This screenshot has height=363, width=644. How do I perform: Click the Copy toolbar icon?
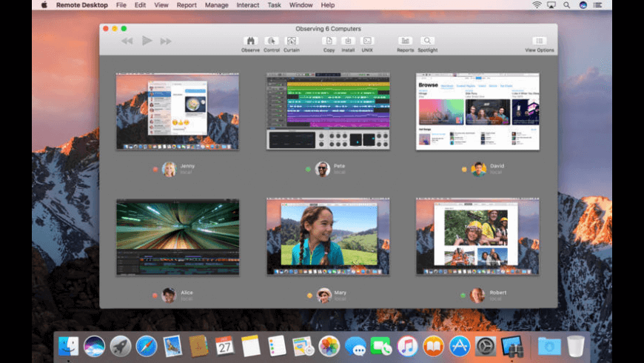[329, 41]
